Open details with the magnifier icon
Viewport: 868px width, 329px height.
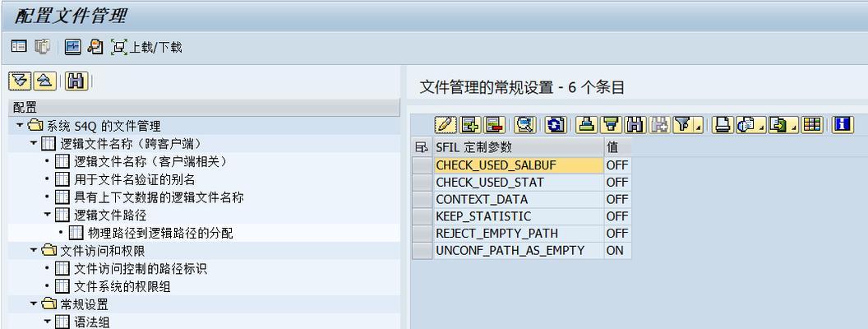524,125
